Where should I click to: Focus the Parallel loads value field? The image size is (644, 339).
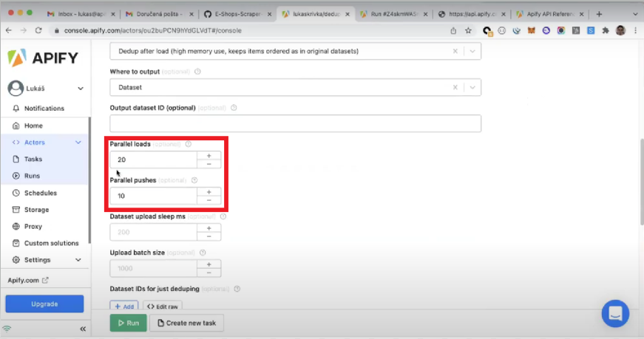click(x=154, y=160)
